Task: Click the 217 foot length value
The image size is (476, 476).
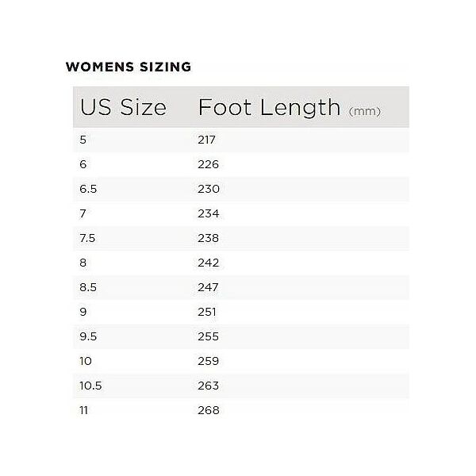Action: point(207,140)
